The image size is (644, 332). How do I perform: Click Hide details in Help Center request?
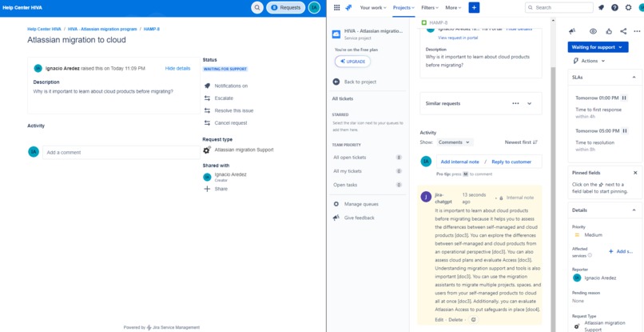[x=177, y=69]
